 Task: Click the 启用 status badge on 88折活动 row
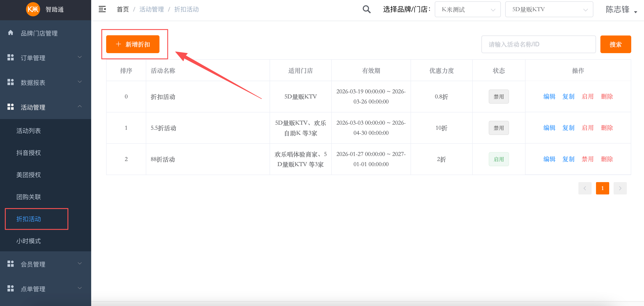tap(498, 159)
